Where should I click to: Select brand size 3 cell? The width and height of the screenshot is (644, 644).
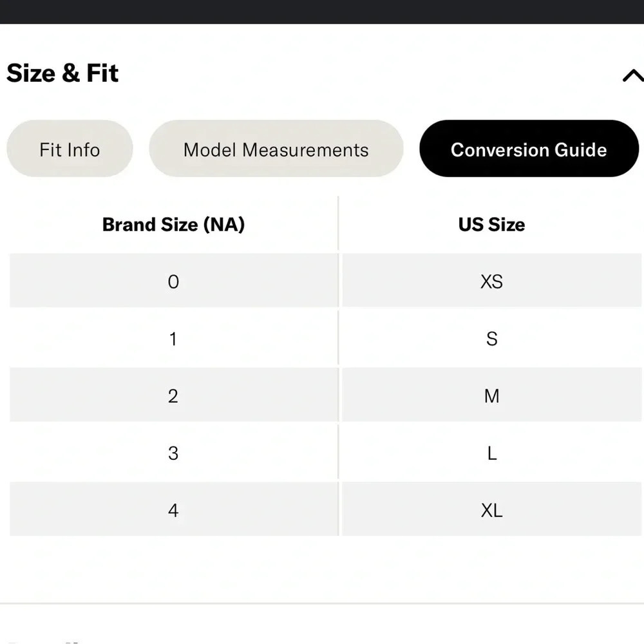coord(173,453)
